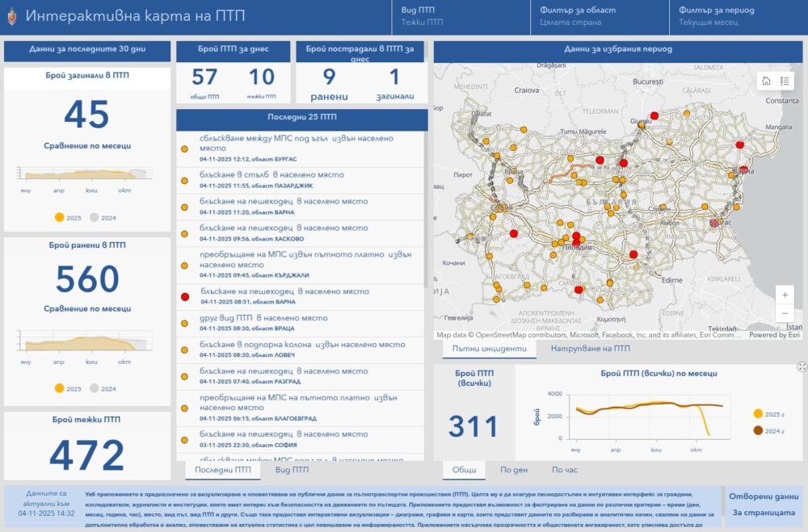Select the 'По ден' tab
808x532 pixels.
(514, 470)
